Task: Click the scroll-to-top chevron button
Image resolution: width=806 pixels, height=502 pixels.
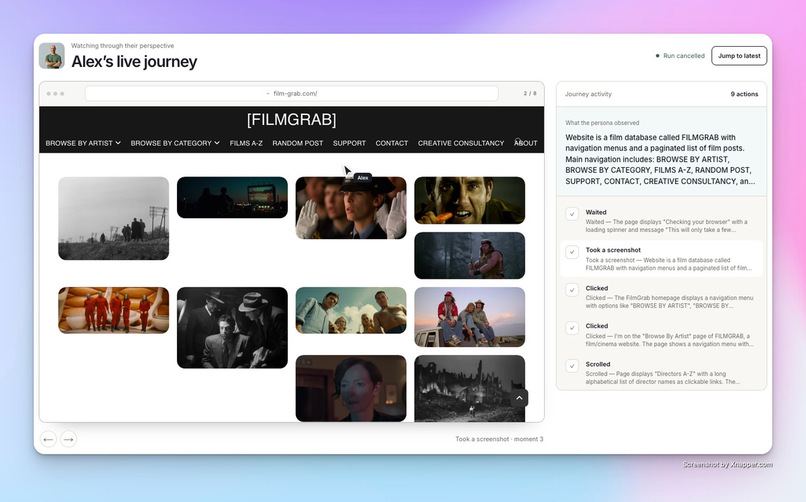Action: tap(519, 398)
